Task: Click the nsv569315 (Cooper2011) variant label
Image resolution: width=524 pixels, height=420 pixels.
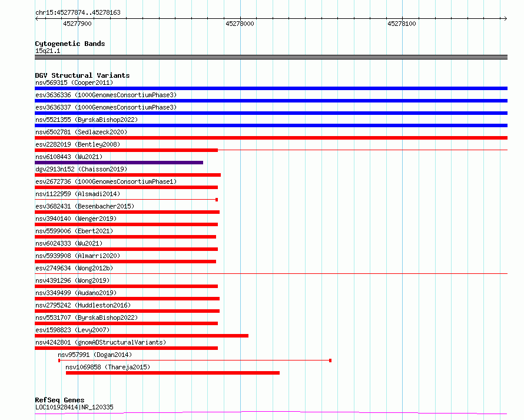Action: (x=74, y=82)
